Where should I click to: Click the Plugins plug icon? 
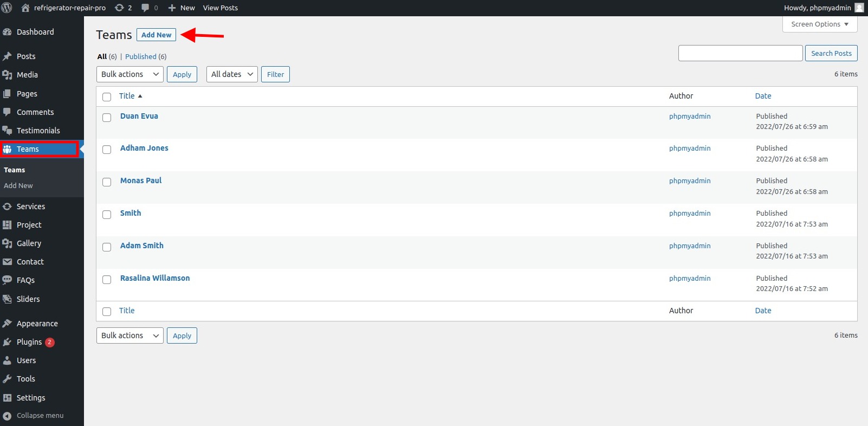[x=7, y=342]
